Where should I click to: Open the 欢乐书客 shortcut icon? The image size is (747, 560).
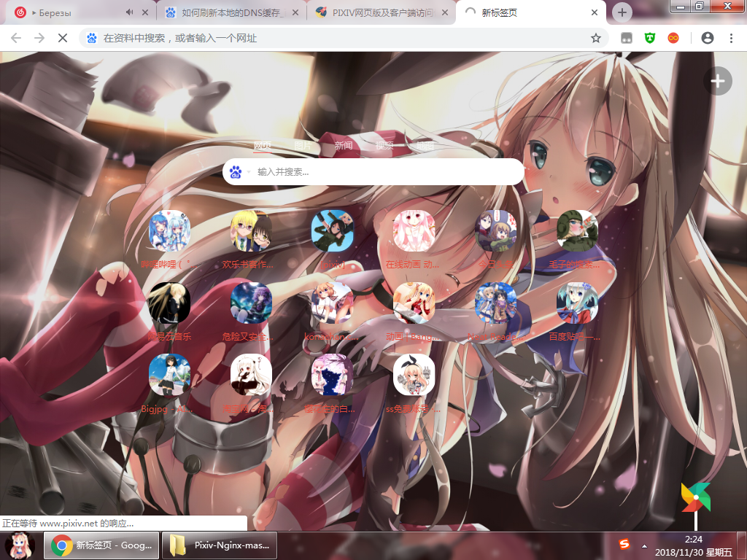(x=251, y=231)
